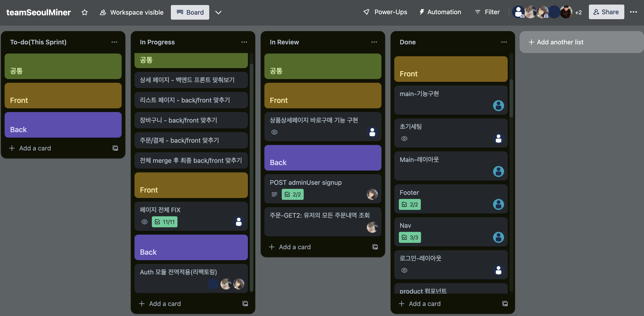
Task: Open Done list actions menu
Action: tap(504, 42)
